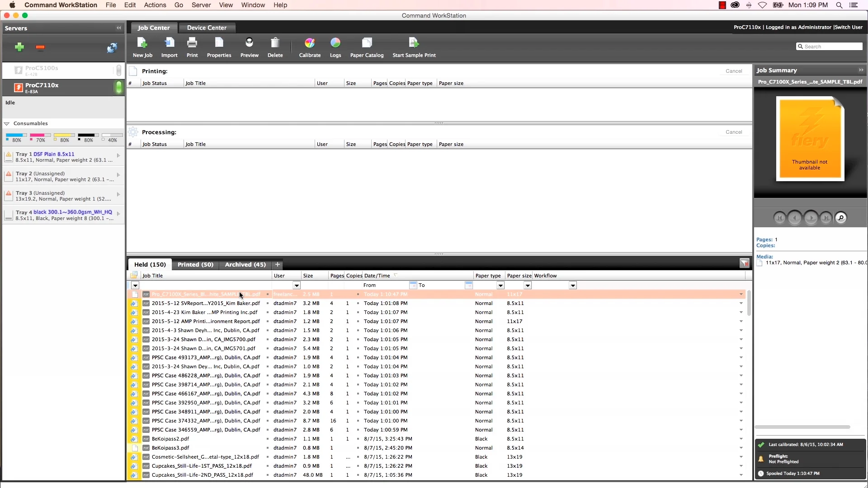The height and width of the screenshot is (488, 868).
Task: Click the green add server plus icon
Action: pyautogui.click(x=19, y=47)
